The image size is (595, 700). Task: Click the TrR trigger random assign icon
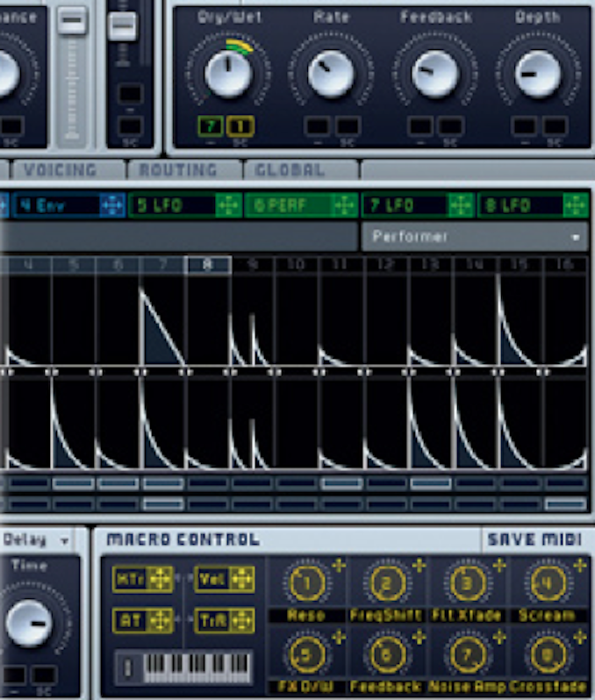(x=241, y=620)
